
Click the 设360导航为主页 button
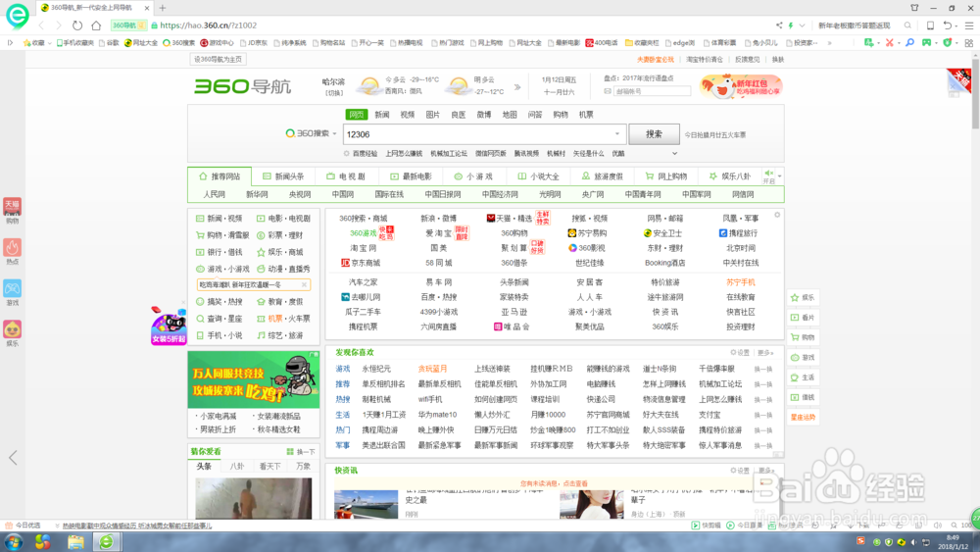coord(218,60)
